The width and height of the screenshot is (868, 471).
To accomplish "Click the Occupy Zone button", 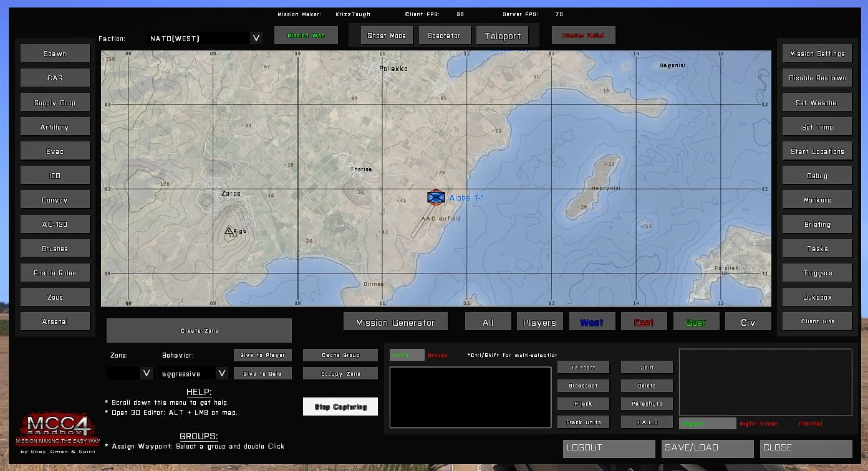I will tap(340, 374).
